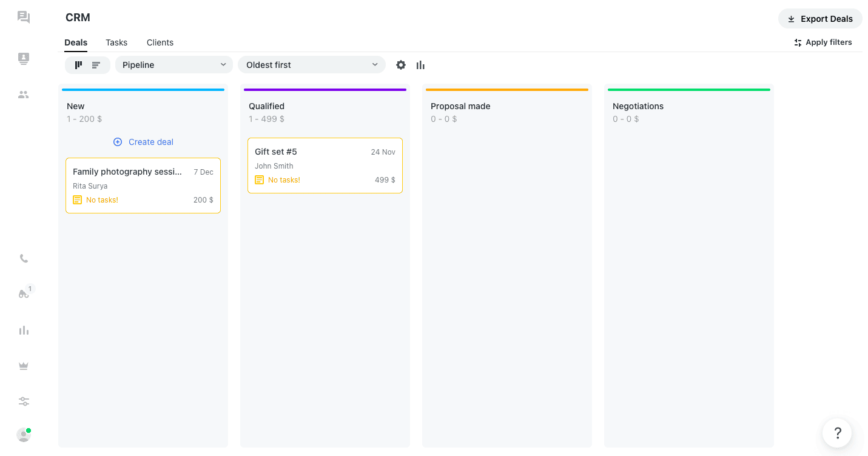Screen dimensions: 868x456
Task: Click the task note icon on Family photography card
Action: 77,199
